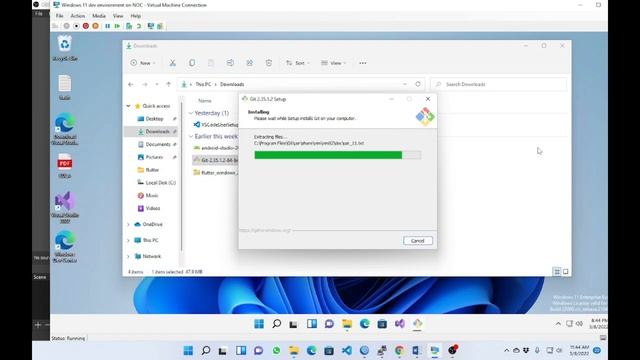Open Microsoft Store on VM taskbar
Viewport: 640px width, 360px height.
coord(382,324)
